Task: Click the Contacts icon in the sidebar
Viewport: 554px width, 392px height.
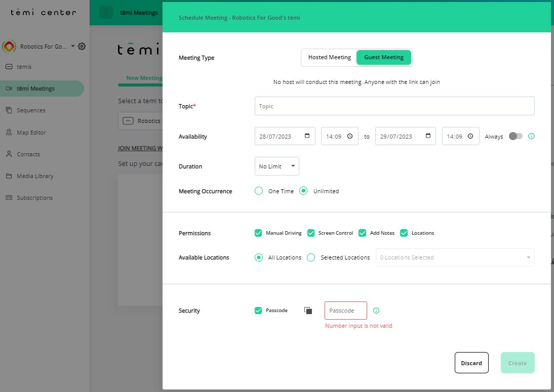Action: point(10,154)
